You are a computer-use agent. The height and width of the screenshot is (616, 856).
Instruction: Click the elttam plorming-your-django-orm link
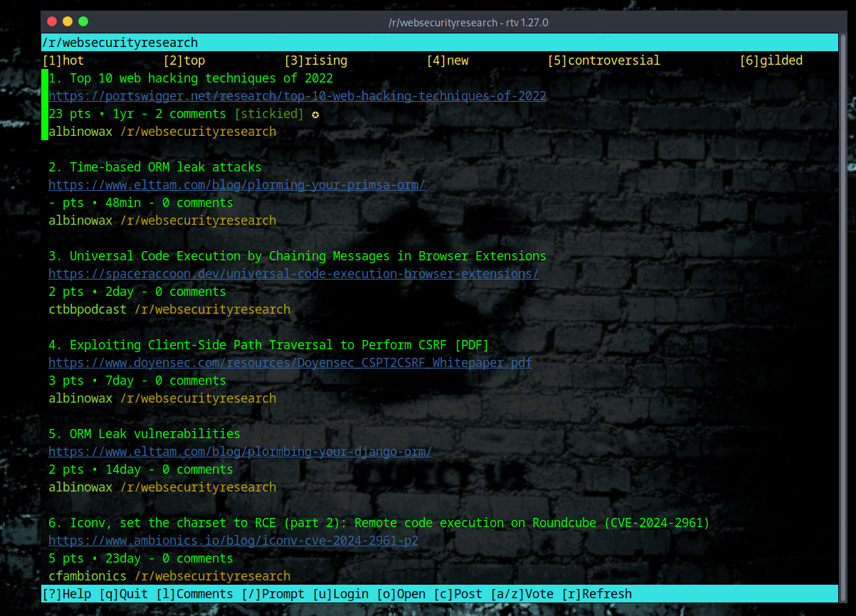click(x=240, y=452)
